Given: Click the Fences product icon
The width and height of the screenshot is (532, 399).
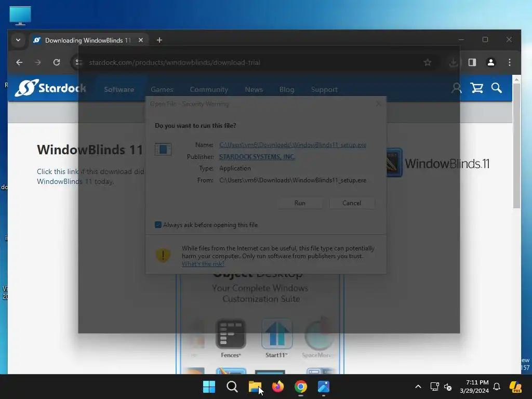Looking at the screenshot, I should tap(231, 334).
